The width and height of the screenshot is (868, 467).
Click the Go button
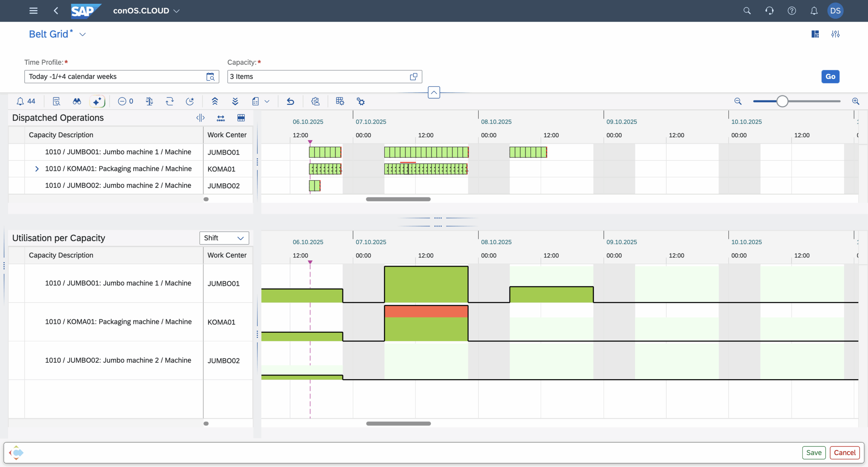[x=830, y=77]
